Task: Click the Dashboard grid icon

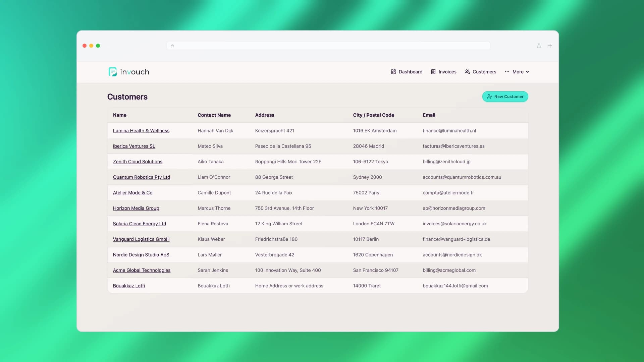Action: [x=393, y=72]
